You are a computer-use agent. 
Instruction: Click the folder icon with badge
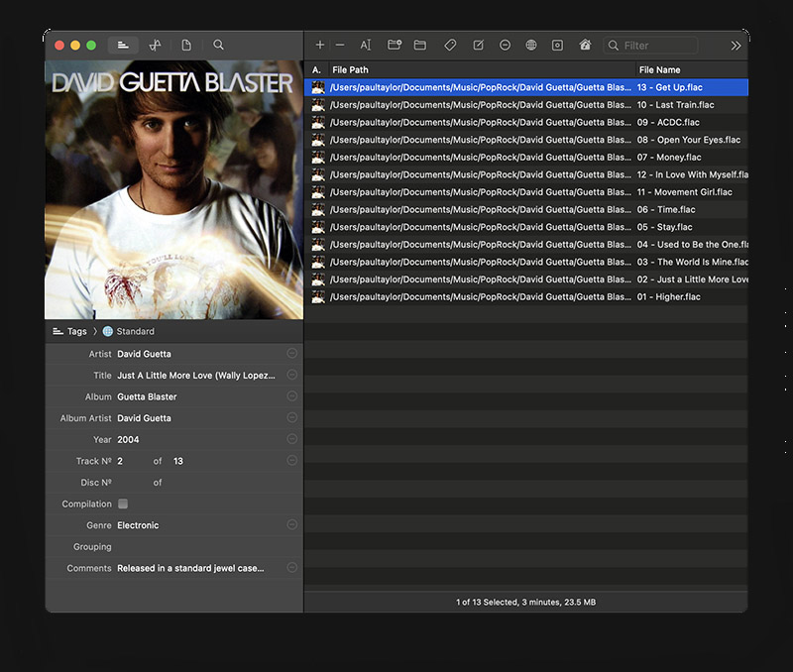395,45
